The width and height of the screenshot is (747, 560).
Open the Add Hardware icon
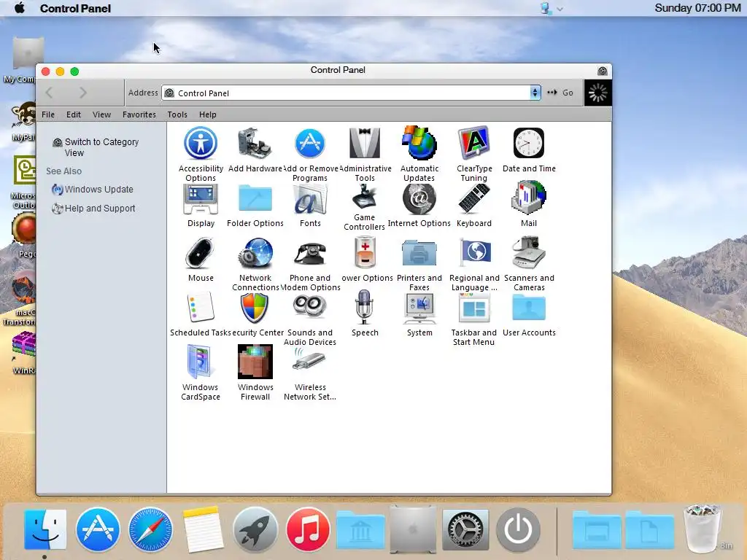click(255, 144)
